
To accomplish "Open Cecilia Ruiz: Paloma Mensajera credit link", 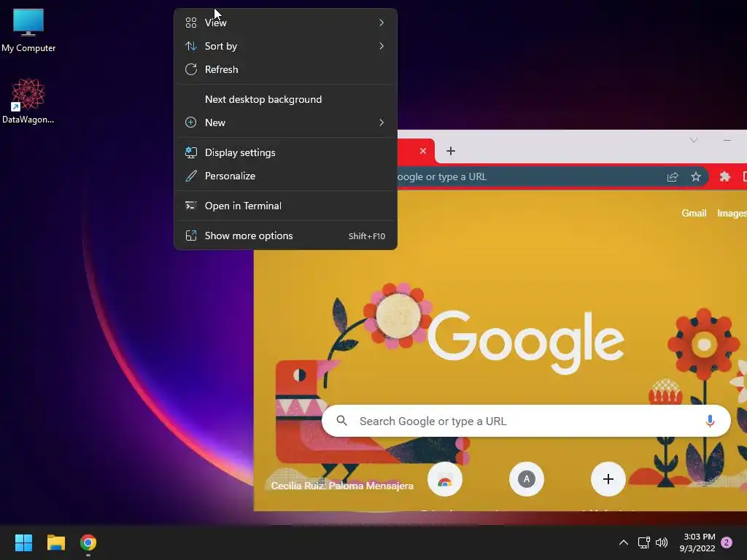I will [x=342, y=486].
